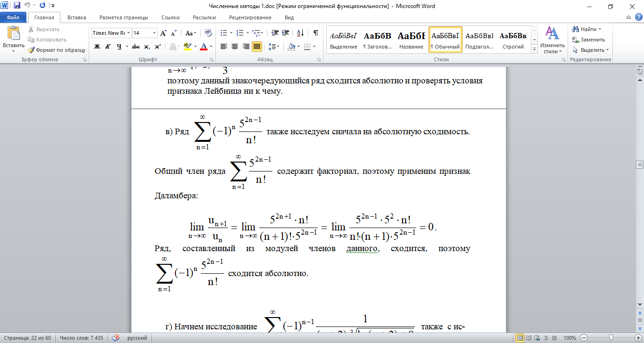The height and width of the screenshot is (343, 644).
Task: Click the bulleted list icon
Action: [x=224, y=33]
